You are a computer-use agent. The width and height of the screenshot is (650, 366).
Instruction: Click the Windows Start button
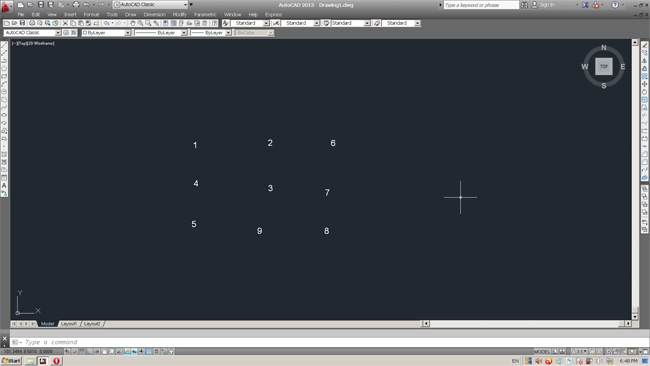point(11,361)
